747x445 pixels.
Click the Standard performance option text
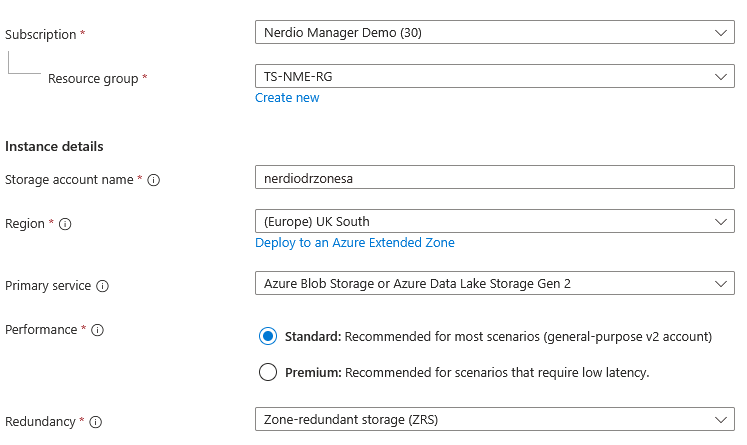pyautogui.click(x=498, y=337)
